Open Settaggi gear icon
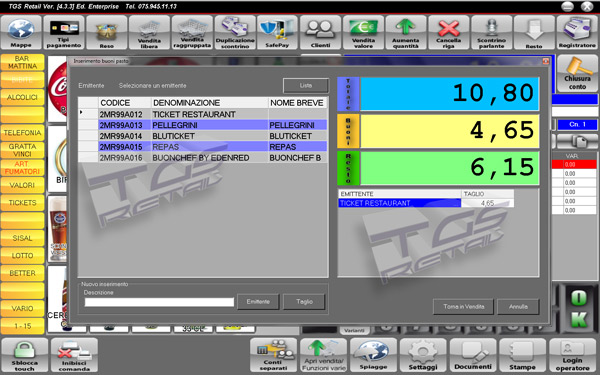Image resolution: width=600 pixels, height=375 pixels. point(423,355)
